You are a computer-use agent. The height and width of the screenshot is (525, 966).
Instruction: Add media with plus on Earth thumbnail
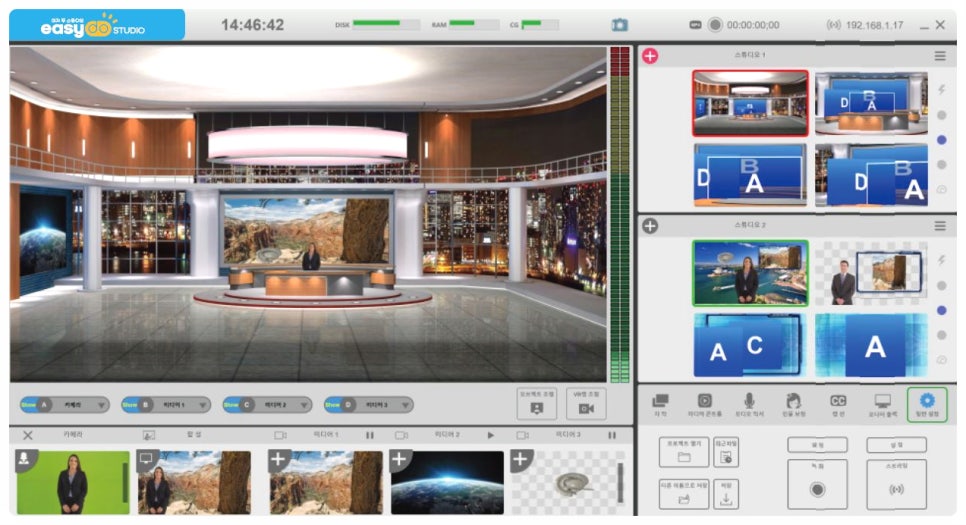399,459
